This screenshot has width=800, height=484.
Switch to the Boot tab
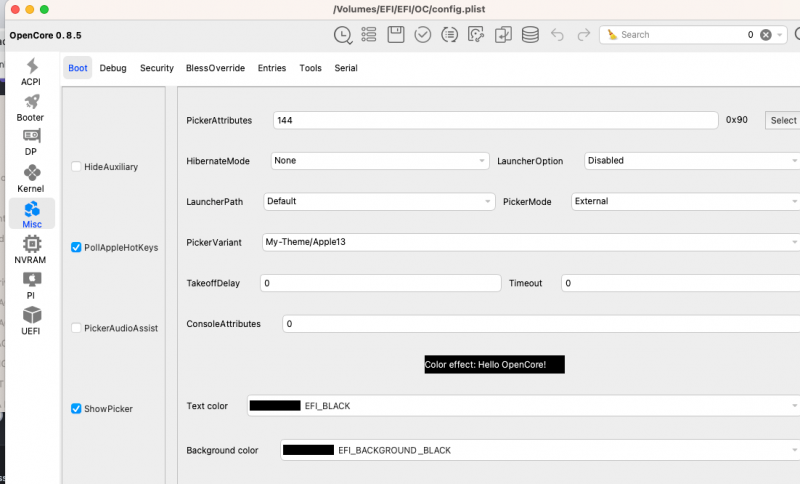click(78, 68)
